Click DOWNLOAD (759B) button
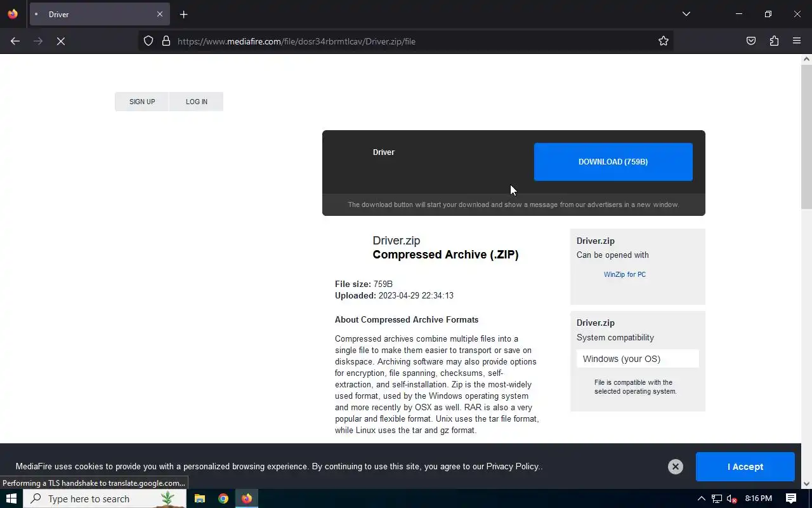 [613, 162]
